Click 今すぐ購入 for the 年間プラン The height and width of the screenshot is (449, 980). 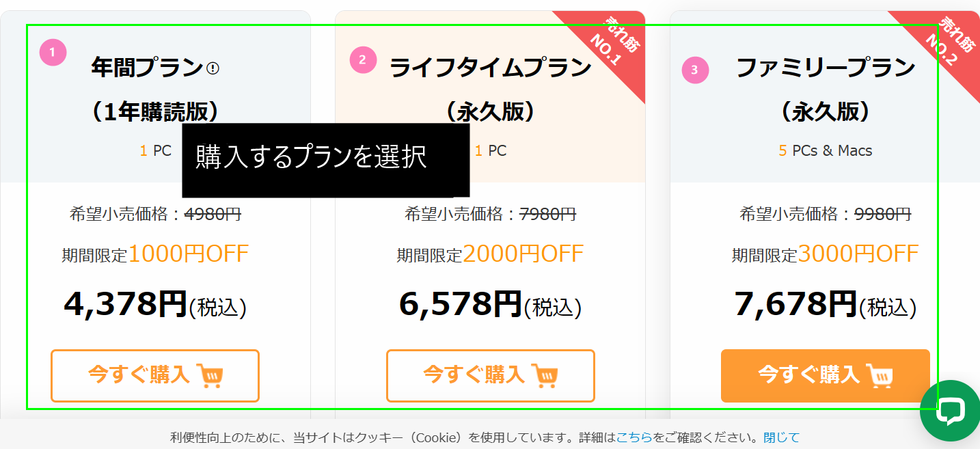tap(154, 375)
